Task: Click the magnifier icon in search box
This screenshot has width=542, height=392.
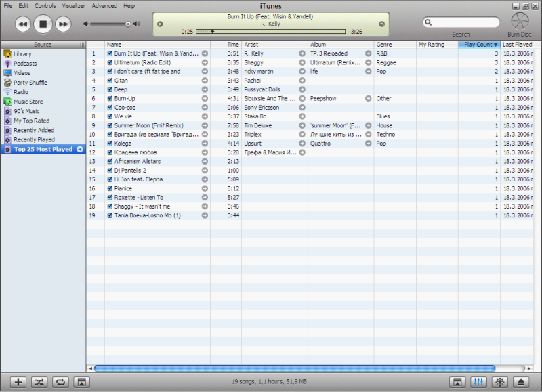Action: point(428,22)
